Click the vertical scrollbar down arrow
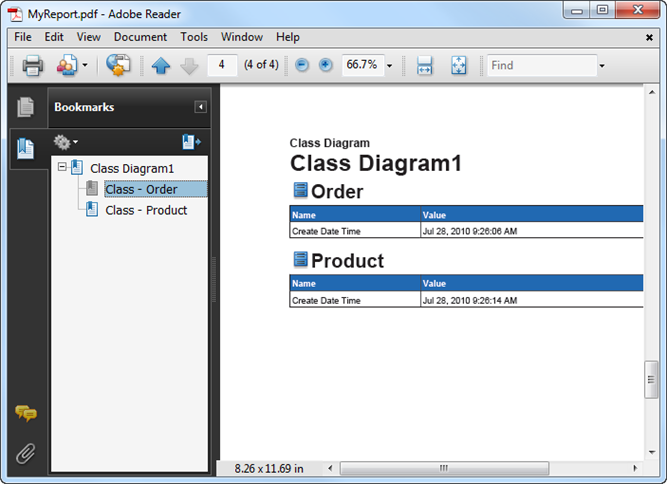Image resolution: width=667 pixels, height=484 pixels. (x=652, y=453)
